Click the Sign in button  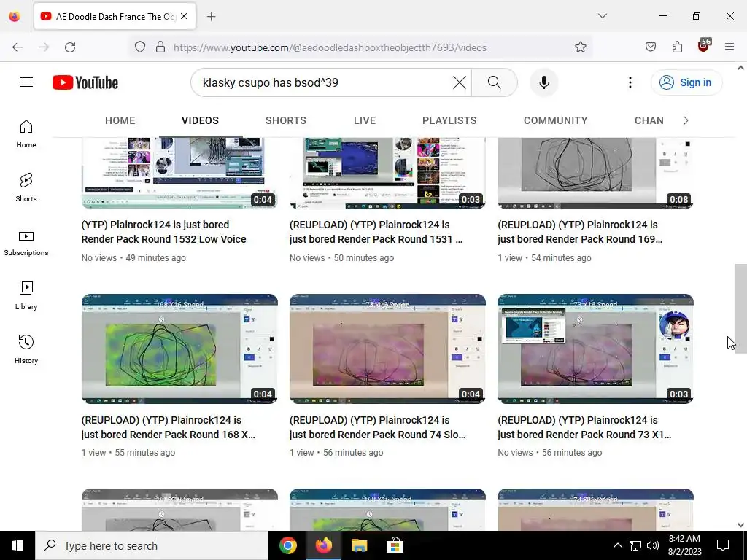686,82
